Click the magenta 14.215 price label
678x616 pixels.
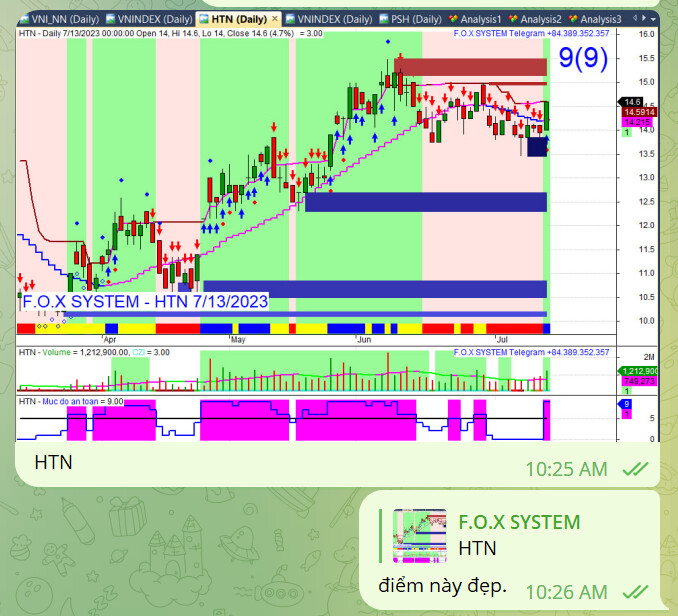637,122
